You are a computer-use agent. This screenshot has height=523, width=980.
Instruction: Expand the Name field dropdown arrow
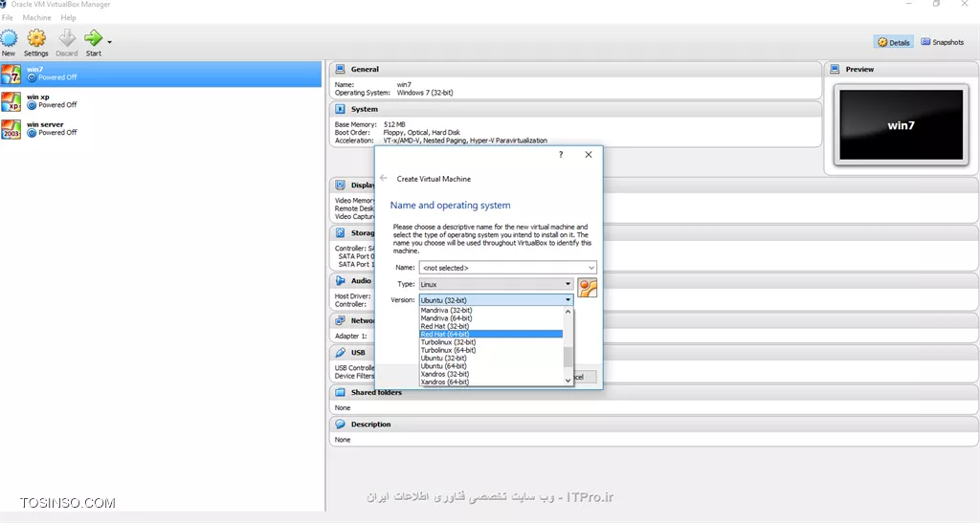pos(591,268)
